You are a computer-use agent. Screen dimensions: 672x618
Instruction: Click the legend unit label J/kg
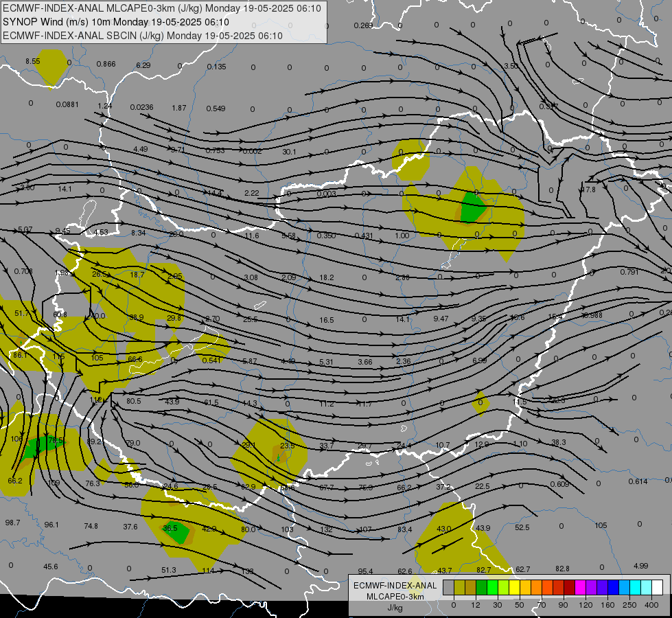(x=395, y=608)
